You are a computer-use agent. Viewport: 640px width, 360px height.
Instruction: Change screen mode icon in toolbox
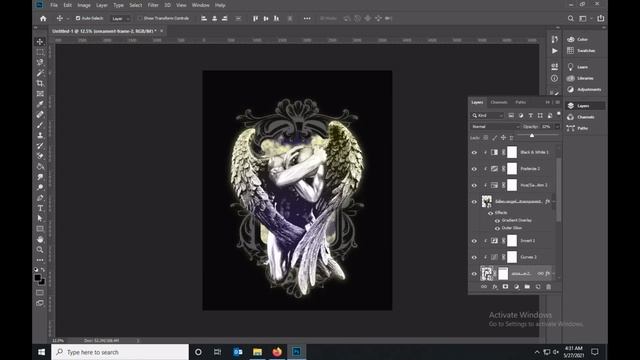(40, 303)
